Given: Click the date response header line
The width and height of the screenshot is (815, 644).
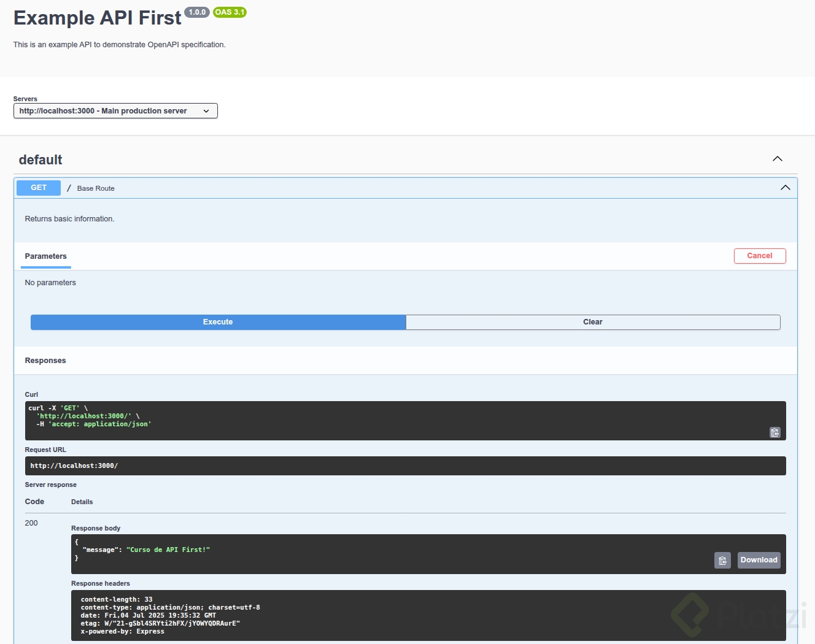Looking at the screenshot, I should [x=148, y=615].
